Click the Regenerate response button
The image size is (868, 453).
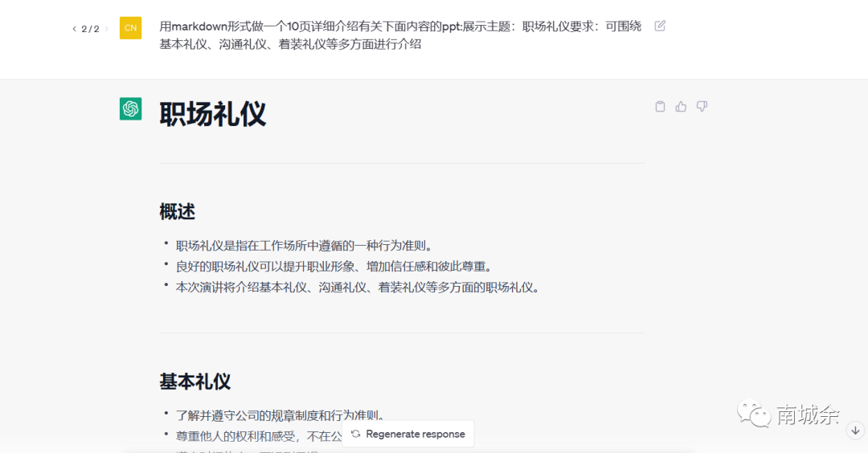pyautogui.click(x=408, y=434)
